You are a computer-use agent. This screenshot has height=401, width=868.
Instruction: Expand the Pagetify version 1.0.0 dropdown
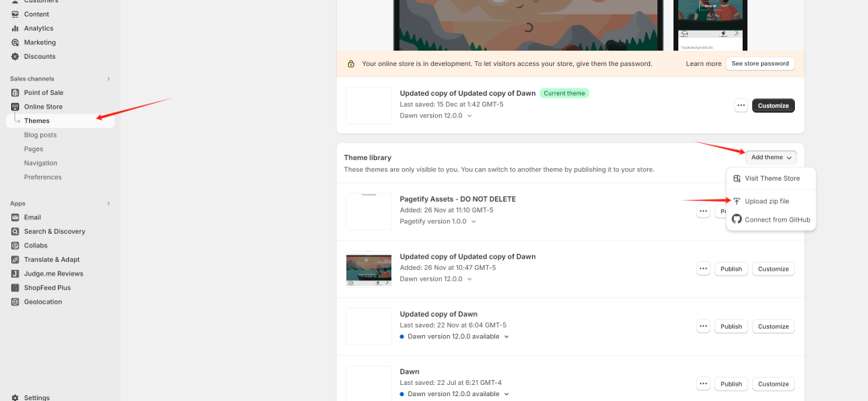(x=473, y=221)
